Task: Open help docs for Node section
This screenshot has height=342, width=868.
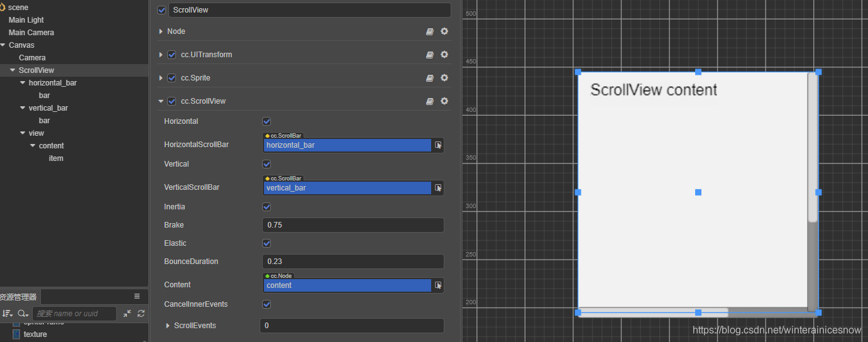Action: tap(430, 31)
